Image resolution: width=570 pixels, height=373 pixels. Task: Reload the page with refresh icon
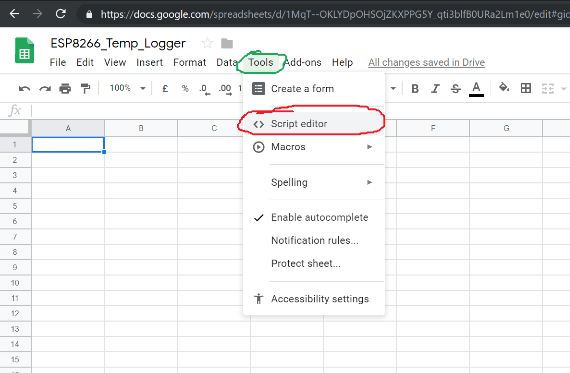[61, 14]
